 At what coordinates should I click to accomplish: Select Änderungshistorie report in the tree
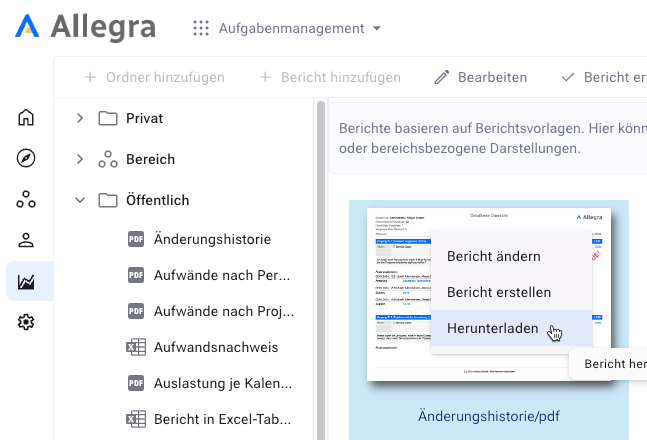pyautogui.click(x=212, y=238)
